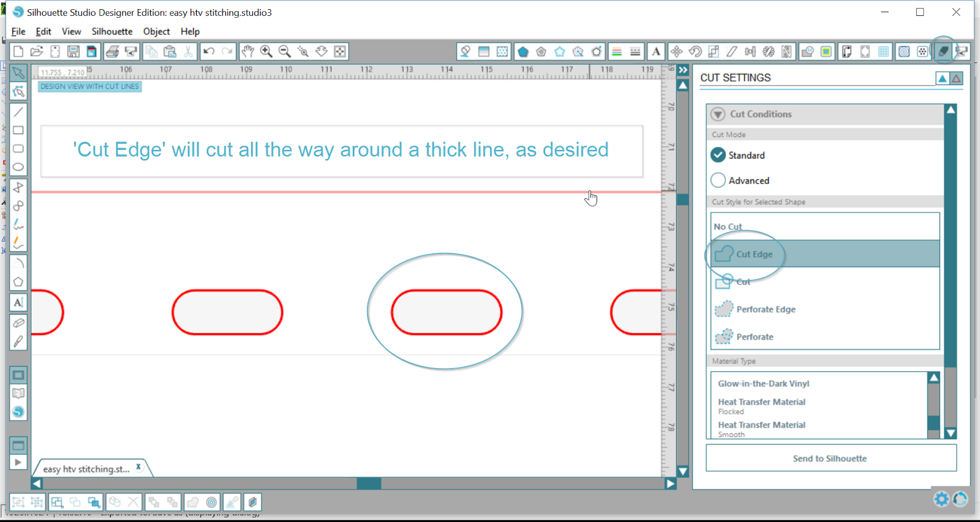Select the Text tool in the left toolbar
980x522 pixels.
[18, 302]
